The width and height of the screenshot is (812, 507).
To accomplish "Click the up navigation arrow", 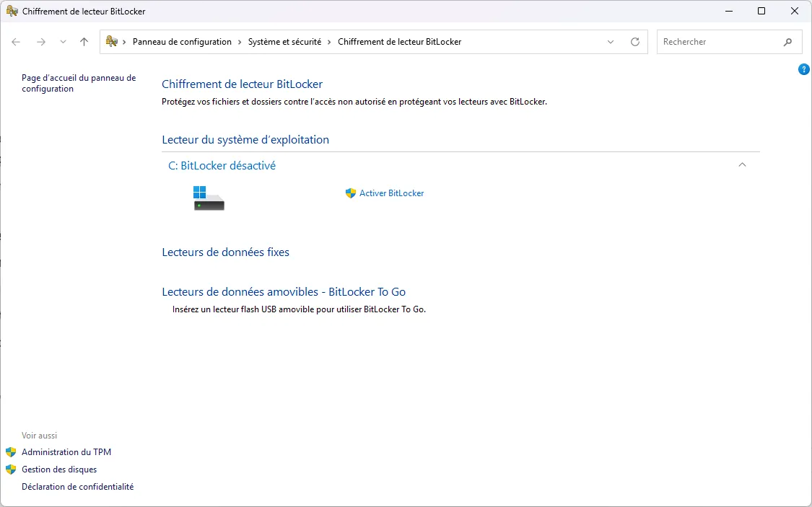I will click(83, 42).
